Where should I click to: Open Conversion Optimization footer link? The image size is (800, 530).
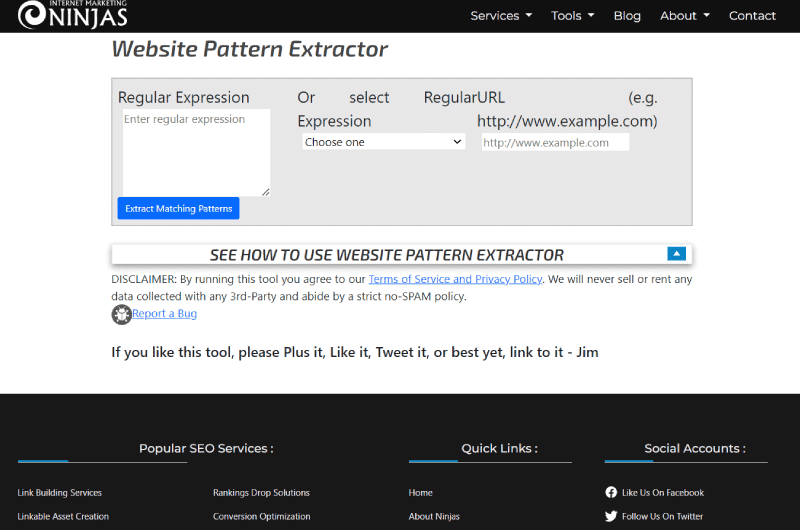click(261, 516)
